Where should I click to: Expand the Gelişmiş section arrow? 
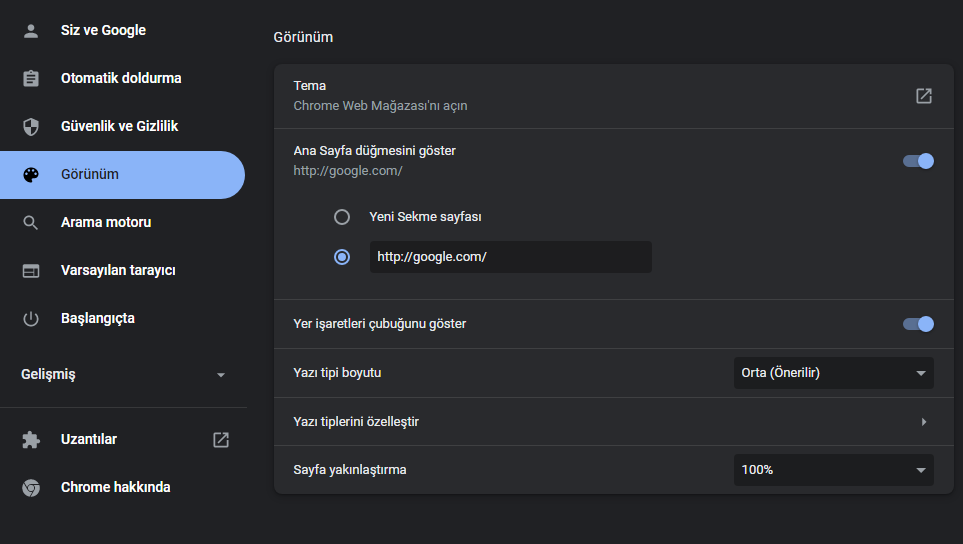tap(221, 375)
